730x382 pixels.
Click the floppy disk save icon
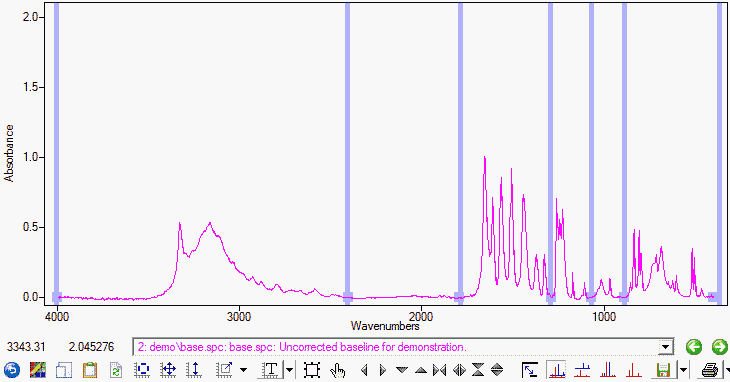click(x=663, y=370)
